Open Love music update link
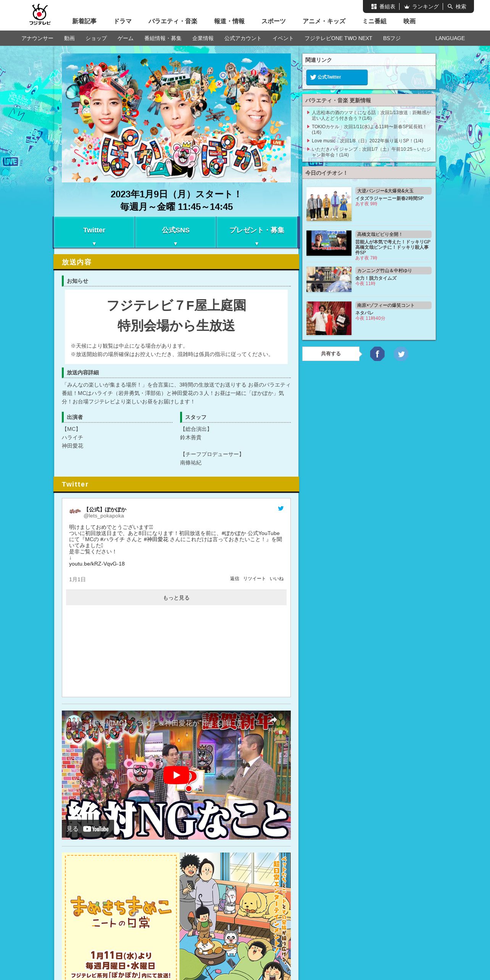This screenshot has width=490, height=980. pyautogui.click(x=367, y=141)
